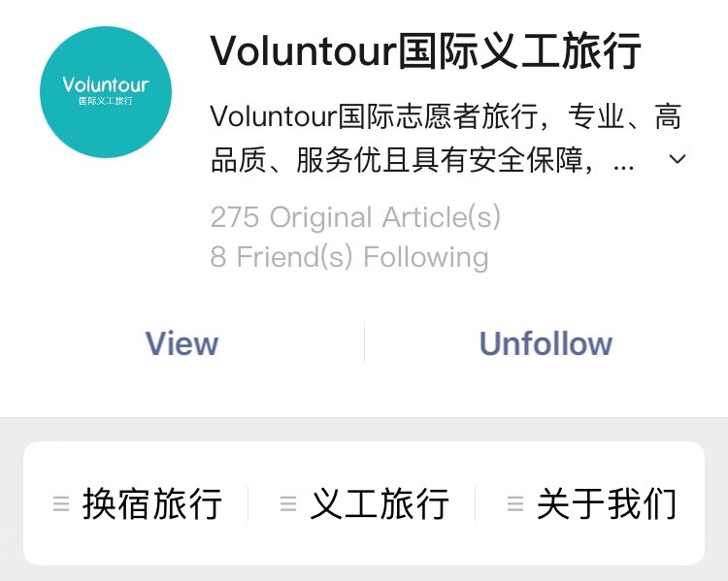Tap the white bottom menu bar card
The width and height of the screenshot is (728, 581).
coord(364,503)
